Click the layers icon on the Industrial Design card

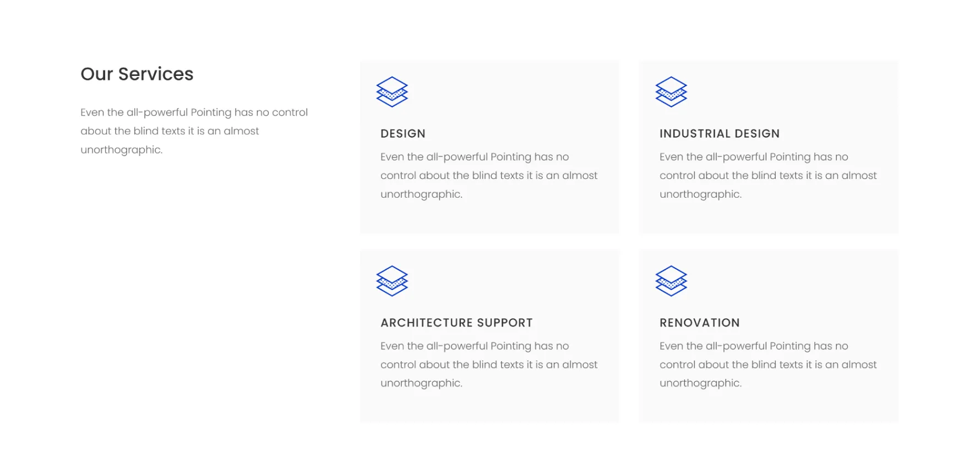[671, 91]
